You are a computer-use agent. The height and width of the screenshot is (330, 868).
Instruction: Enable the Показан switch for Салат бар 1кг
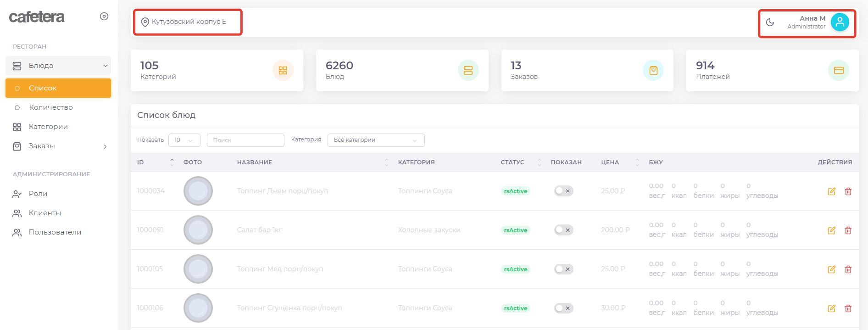coord(563,230)
